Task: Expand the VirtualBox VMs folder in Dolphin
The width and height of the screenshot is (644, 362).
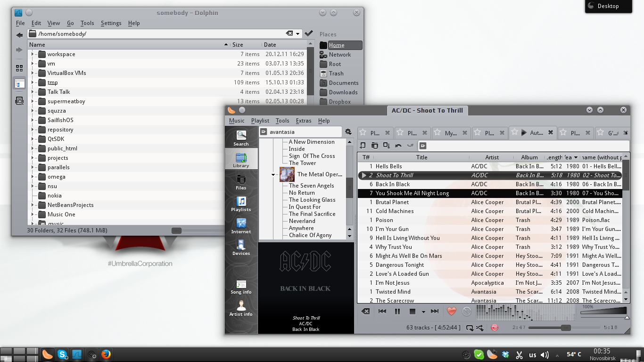Action: pos(33,73)
